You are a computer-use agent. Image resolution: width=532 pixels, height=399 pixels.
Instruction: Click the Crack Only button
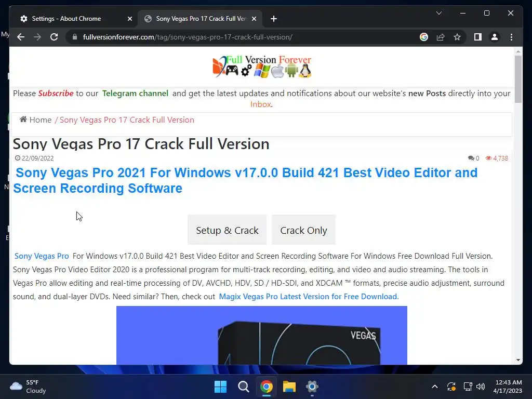(x=303, y=230)
